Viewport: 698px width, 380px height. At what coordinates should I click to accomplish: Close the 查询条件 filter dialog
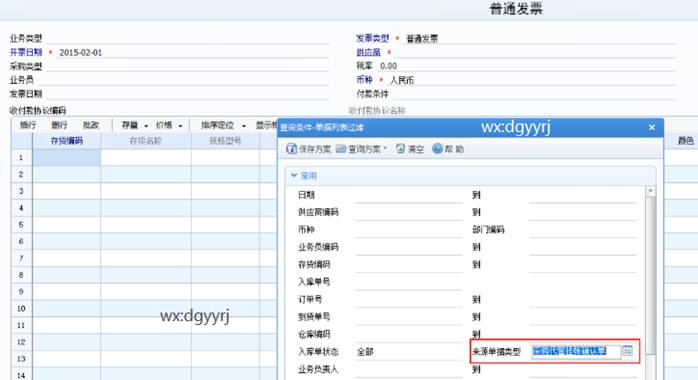coord(652,128)
